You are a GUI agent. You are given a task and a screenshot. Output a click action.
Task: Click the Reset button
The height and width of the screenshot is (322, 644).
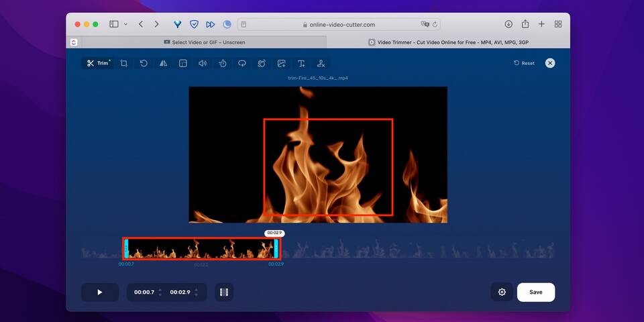click(524, 63)
